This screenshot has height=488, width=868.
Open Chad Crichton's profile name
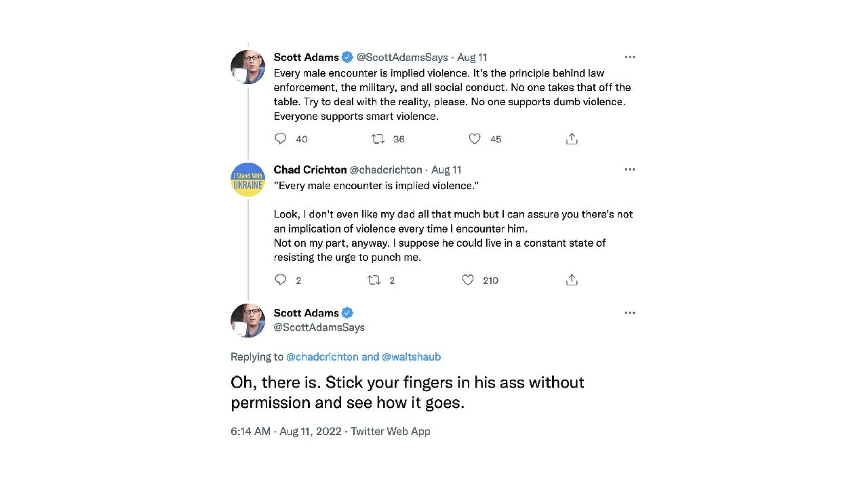pyautogui.click(x=310, y=169)
